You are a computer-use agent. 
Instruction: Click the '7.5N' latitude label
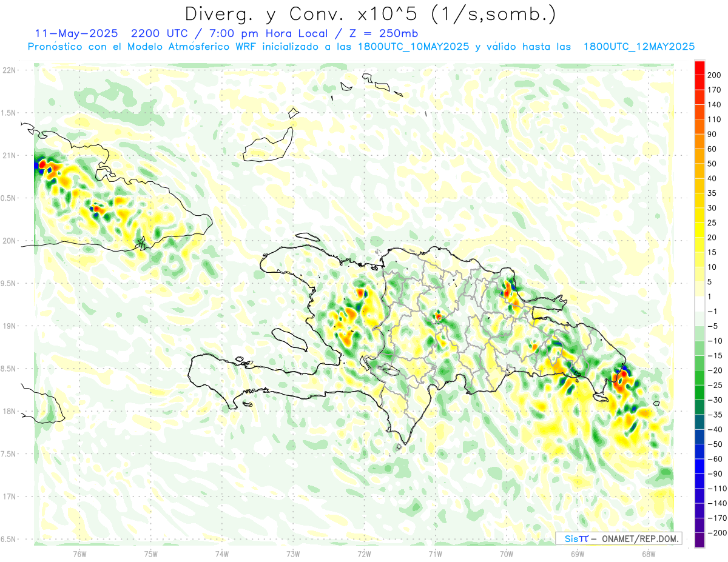8,454
